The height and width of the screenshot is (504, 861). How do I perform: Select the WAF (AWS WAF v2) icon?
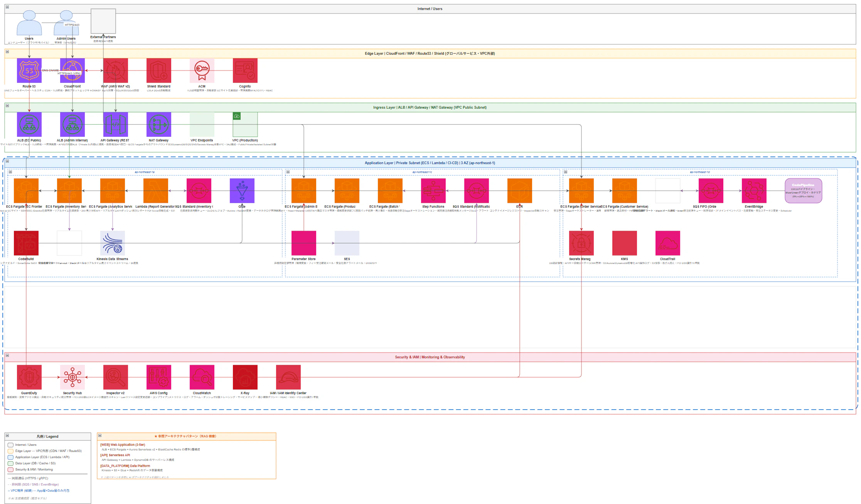coord(116,71)
